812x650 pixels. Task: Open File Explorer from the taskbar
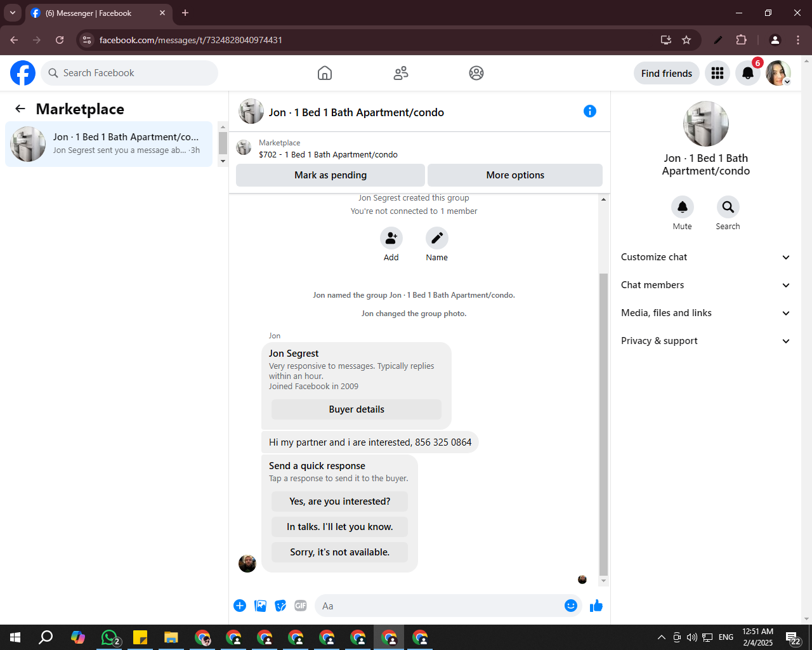tap(171, 637)
